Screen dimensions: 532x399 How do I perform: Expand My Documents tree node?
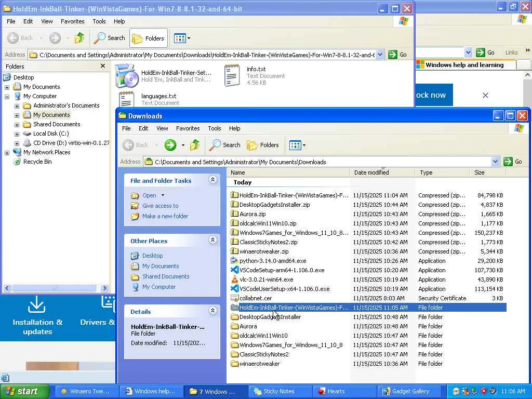click(7, 87)
